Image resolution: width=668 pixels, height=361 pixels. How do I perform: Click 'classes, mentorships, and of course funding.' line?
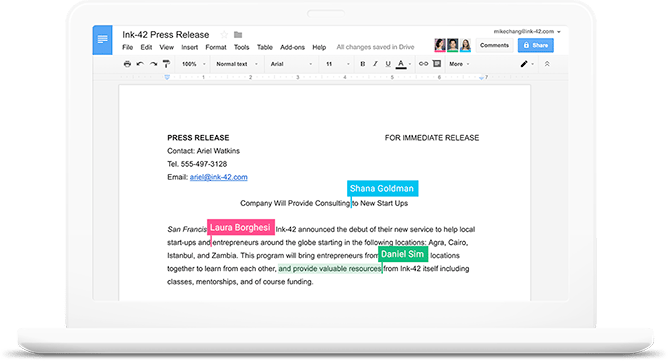pyautogui.click(x=240, y=282)
